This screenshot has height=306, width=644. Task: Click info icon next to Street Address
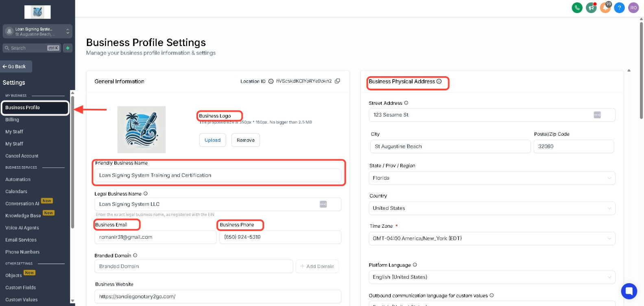(406, 103)
